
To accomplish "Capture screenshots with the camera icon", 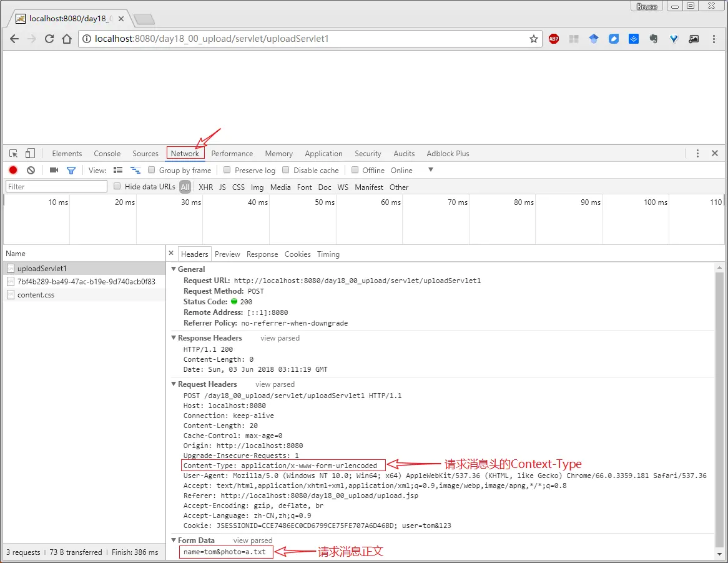I will (x=54, y=170).
